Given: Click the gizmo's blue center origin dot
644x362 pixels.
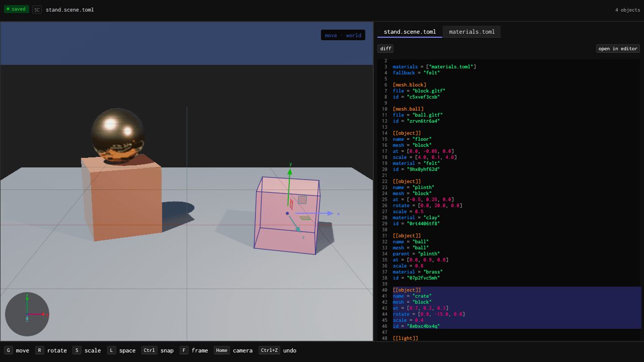Looking at the screenshot, I should tap(287, 213).
